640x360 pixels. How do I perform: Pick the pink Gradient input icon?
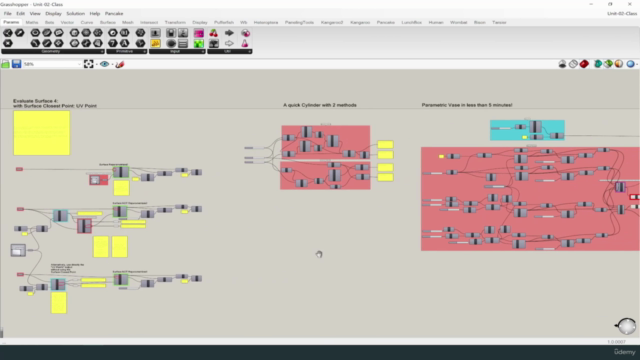[x=199, y=33]
